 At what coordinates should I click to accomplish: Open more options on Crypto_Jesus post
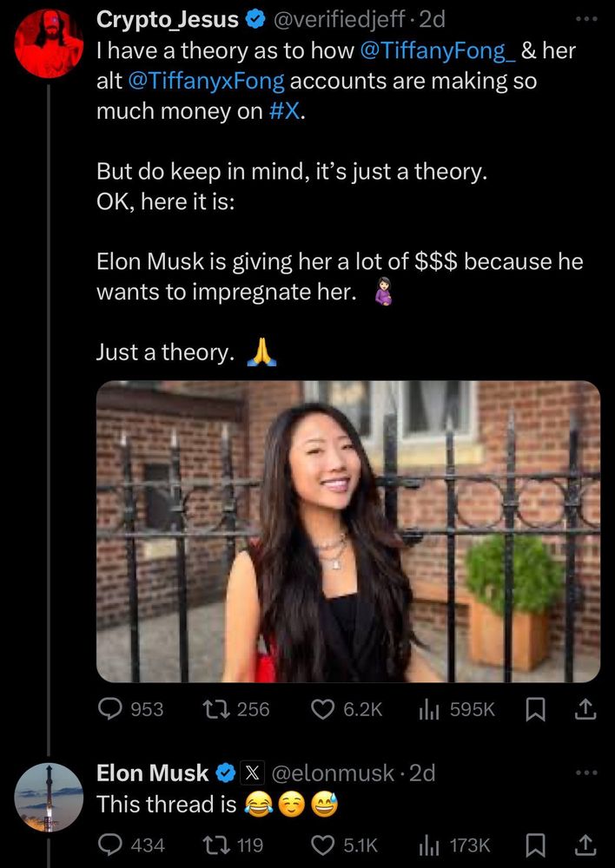[586, 19]
